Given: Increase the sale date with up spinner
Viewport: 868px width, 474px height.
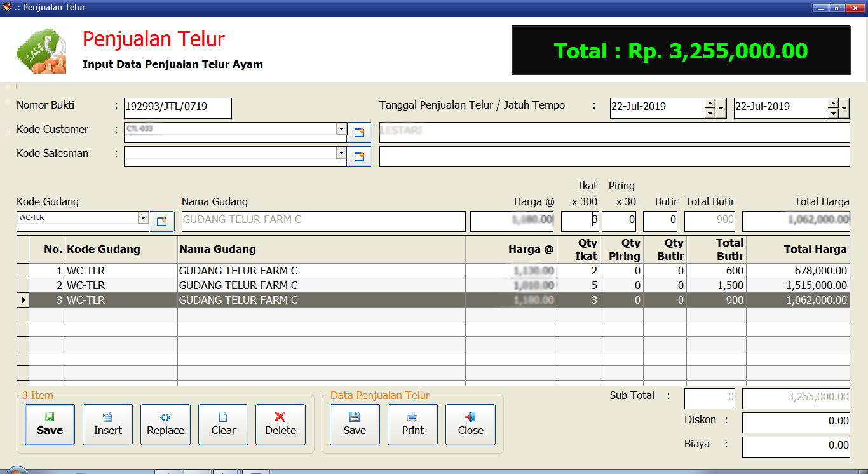Looking at the screenshot, I should pos(710,104).
